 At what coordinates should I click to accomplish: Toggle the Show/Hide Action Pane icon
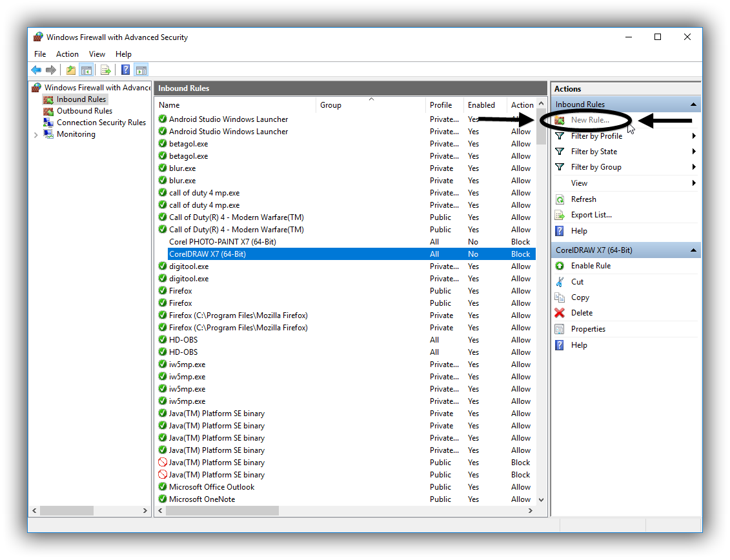(141, 70)
